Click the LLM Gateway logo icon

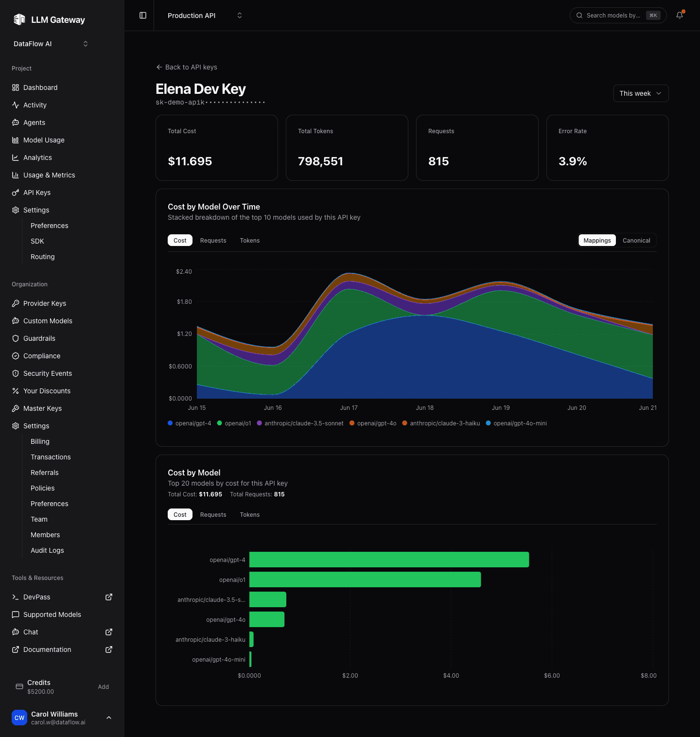click(x=19, y=19)
